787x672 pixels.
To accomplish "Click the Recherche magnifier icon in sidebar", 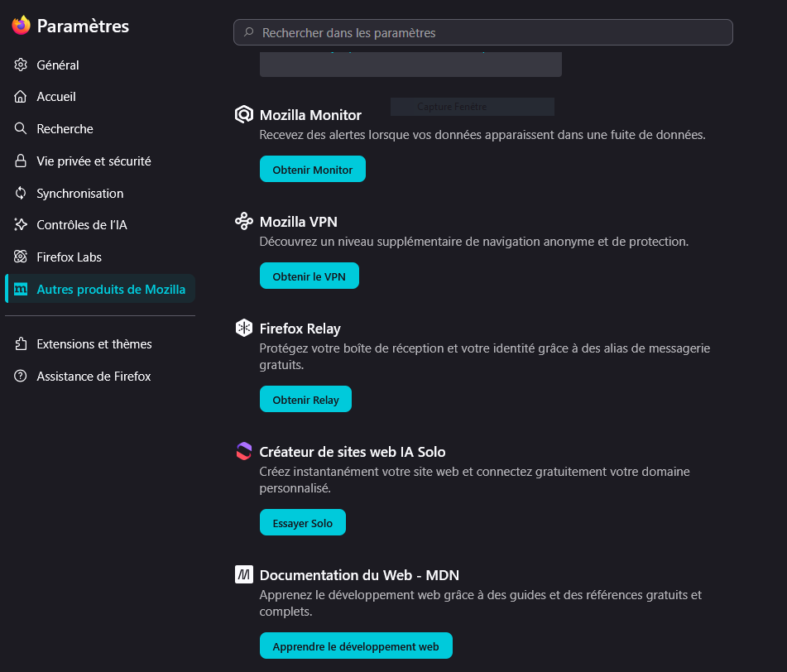I will point(21,128).
